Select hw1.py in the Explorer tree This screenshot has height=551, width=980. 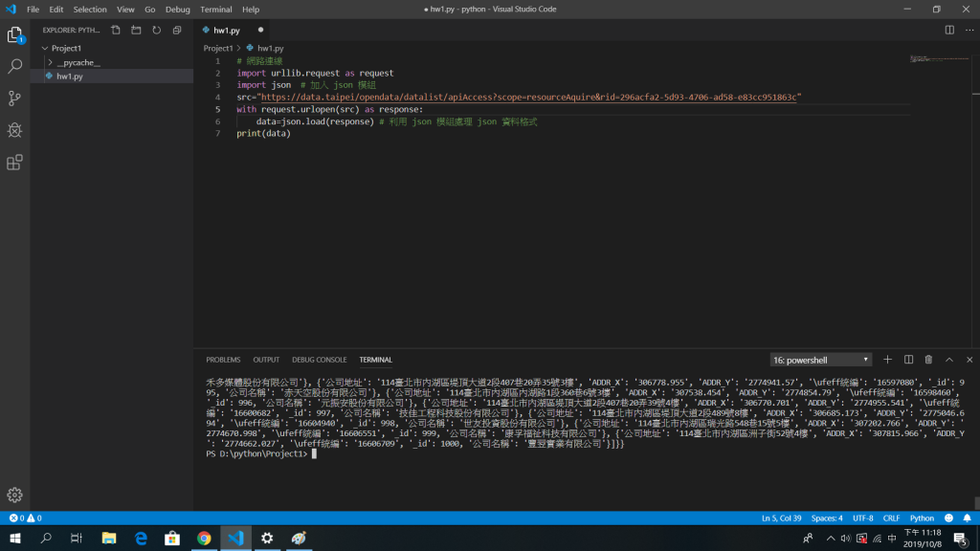[x=69, y=77]
